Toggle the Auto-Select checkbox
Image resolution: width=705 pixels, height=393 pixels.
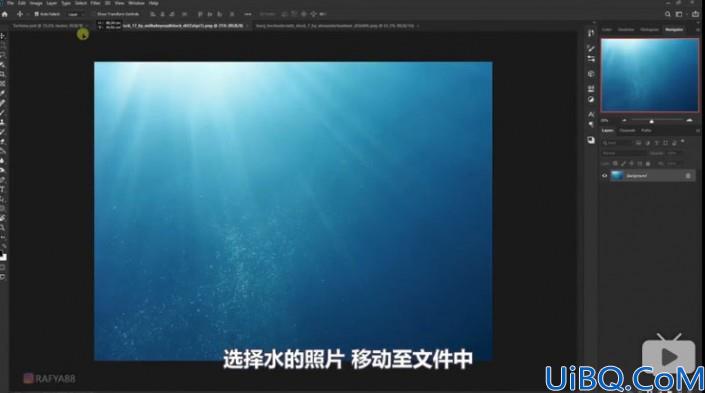click(x=36, y=14)
